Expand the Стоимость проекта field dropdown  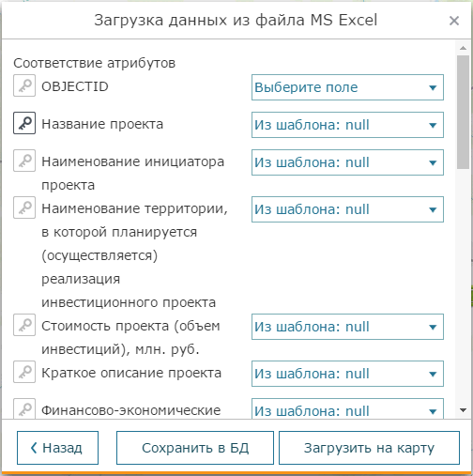click(x=347, y=327)
